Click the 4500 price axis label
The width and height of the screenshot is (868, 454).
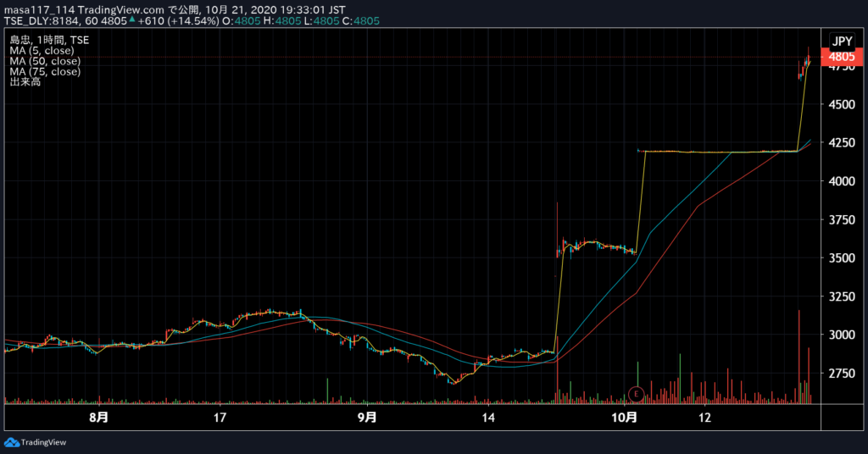pyautogui.click(x=842, y=104)
